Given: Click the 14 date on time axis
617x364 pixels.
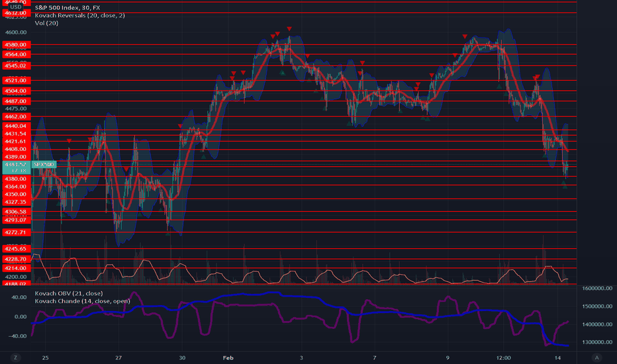Looking at the screenshot, I should pyautogui.click(x=557, y=357).
